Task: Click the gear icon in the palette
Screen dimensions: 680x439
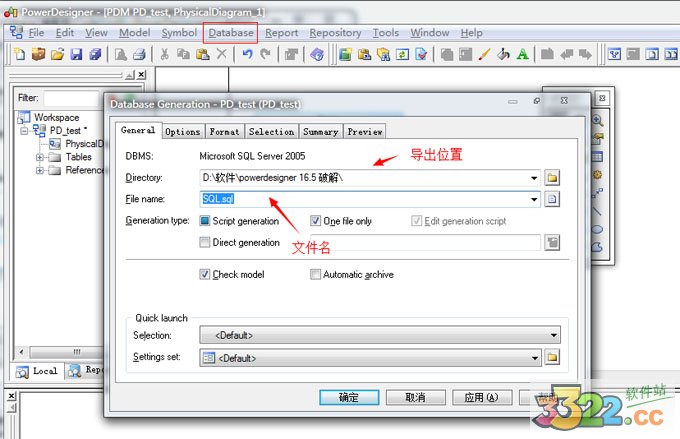Action: click(x=598, y=175)
